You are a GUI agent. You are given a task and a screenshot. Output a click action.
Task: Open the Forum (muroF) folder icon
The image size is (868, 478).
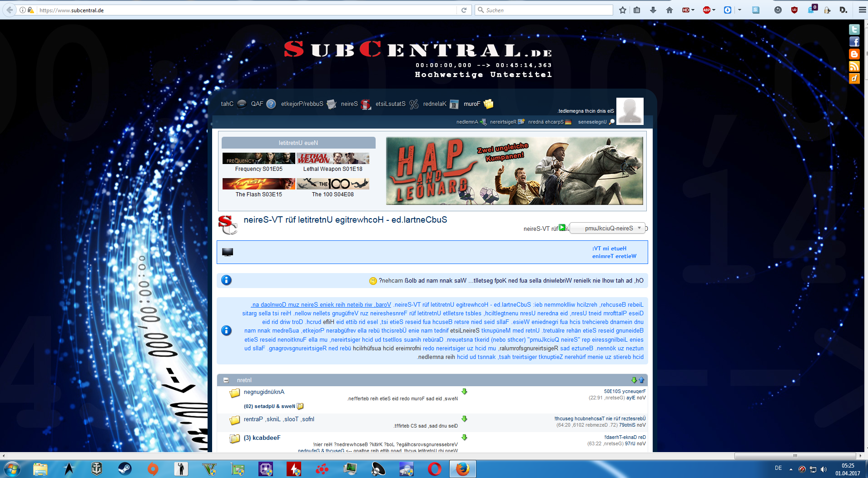[488, 104]
